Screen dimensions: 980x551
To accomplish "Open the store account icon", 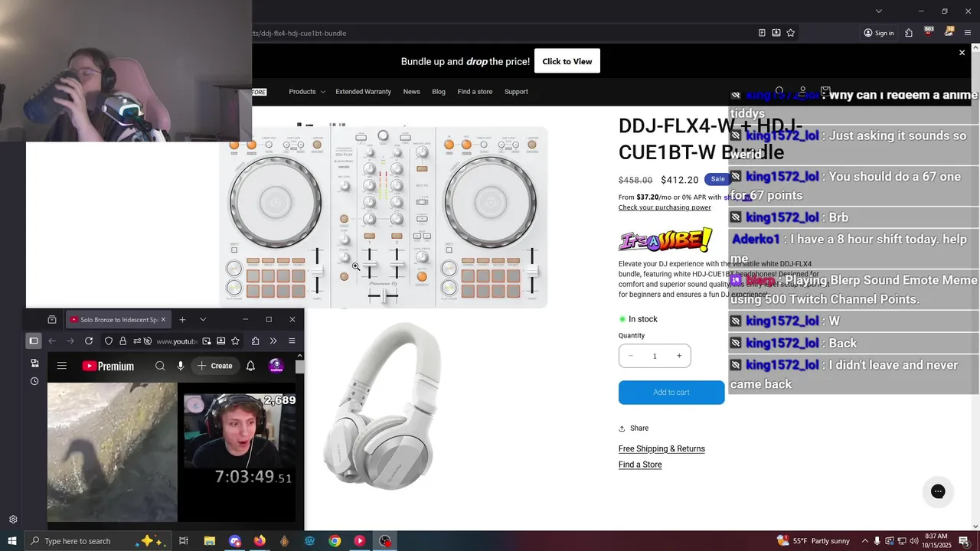I will [802, 92].
